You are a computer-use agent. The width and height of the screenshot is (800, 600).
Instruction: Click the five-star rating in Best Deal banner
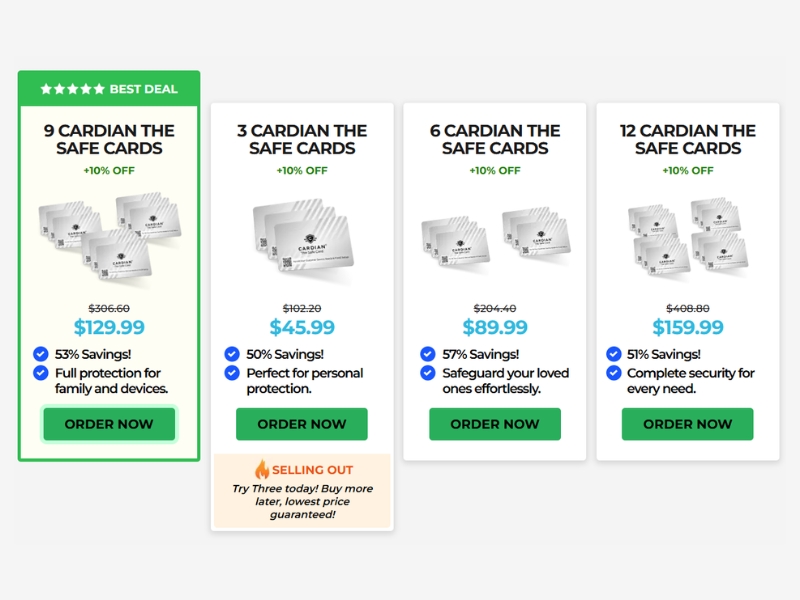coord(72,89)
